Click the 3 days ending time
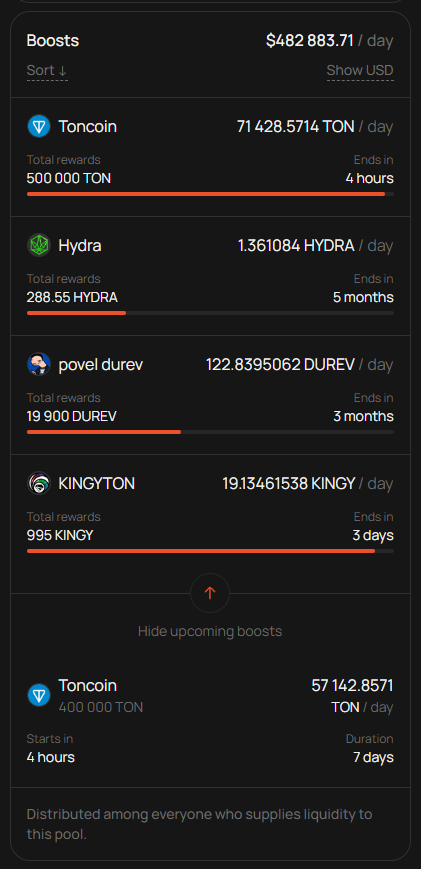 click(x=373, y=535)
